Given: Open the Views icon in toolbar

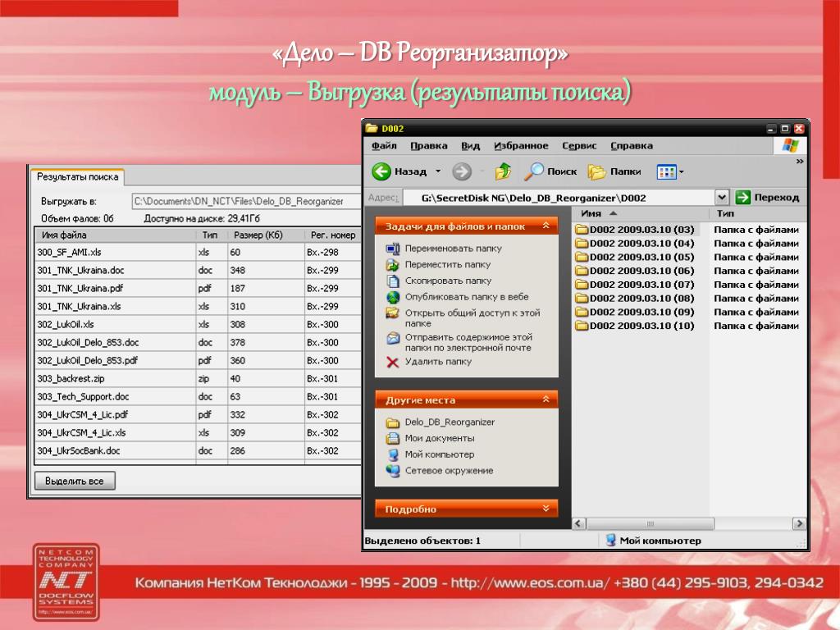Looking at the screenshot, I should click(666, 172).
